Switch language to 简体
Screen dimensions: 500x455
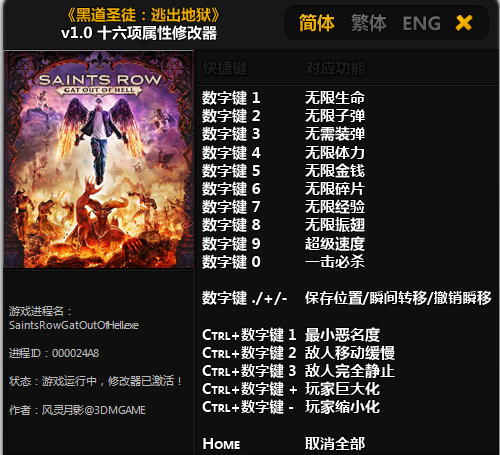point(317,23)
